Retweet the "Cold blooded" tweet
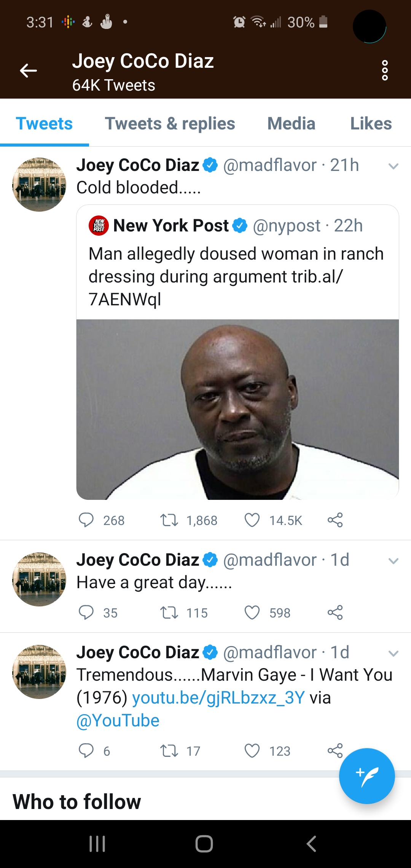 point(169,520)
